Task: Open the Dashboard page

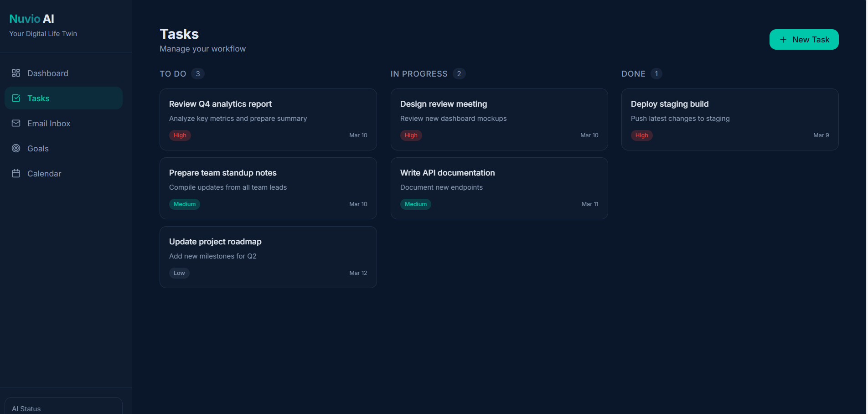Action: [63, 73]
